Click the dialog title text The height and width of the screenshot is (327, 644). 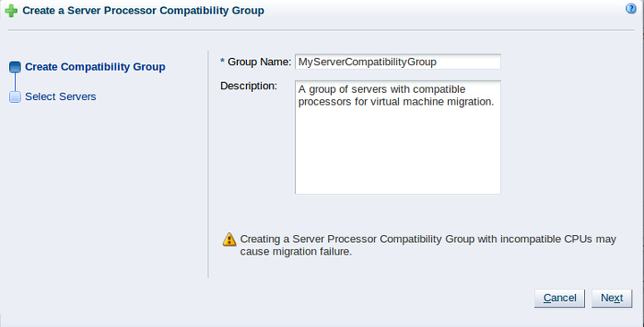(143, 11)
